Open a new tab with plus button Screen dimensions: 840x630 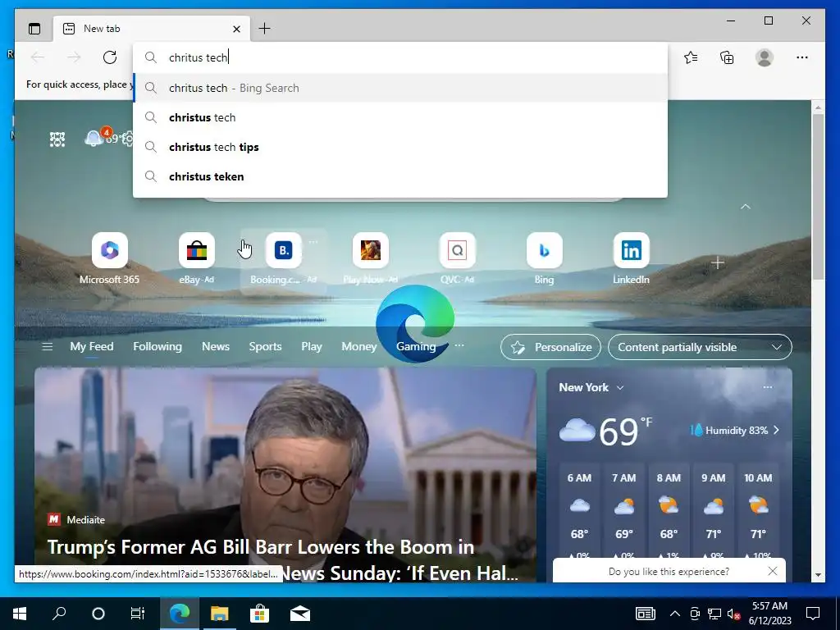(x=265, y=29)
